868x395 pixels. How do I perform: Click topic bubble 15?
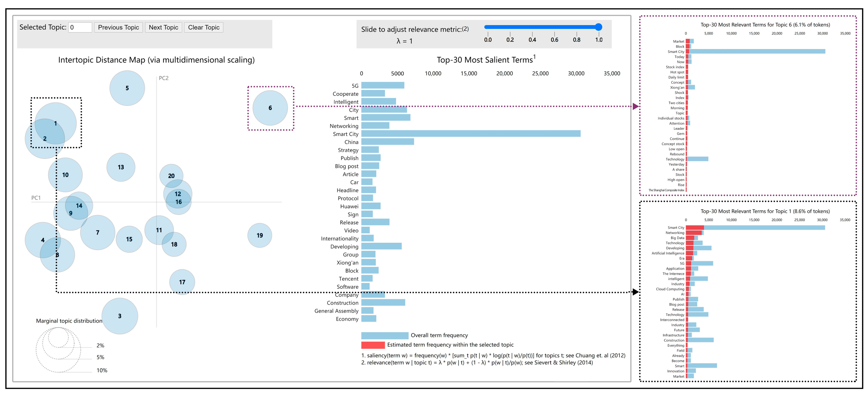point(129,239)
